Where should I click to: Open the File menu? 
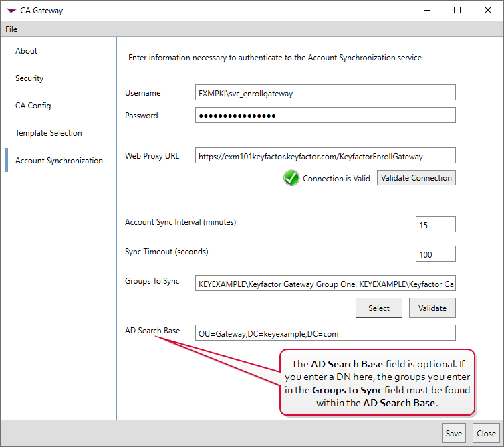click(11, 29)
